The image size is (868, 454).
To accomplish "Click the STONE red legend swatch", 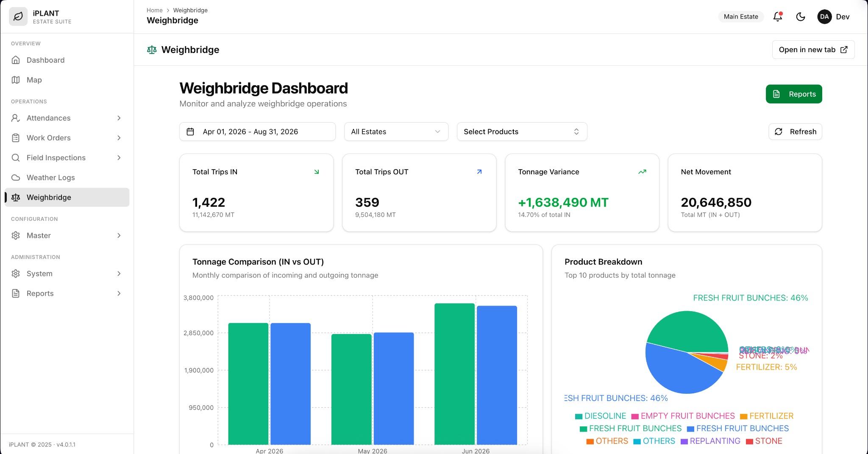I will tap(749, 442).
